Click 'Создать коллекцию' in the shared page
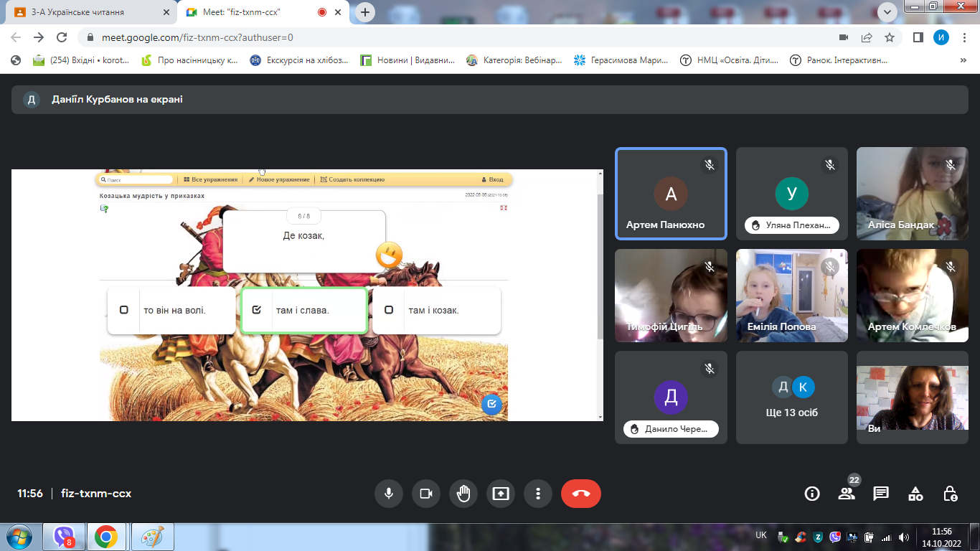The image size is (980, 551). pyautogui.click(x=352, y=179)
